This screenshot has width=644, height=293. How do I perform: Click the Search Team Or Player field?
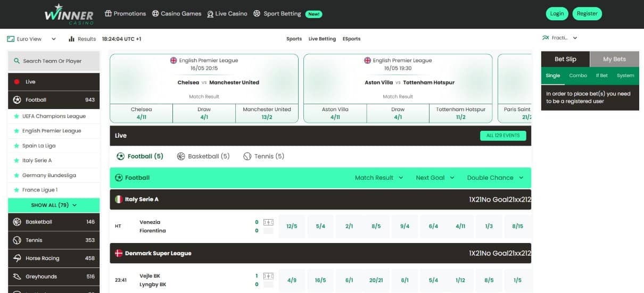point(54,61)
